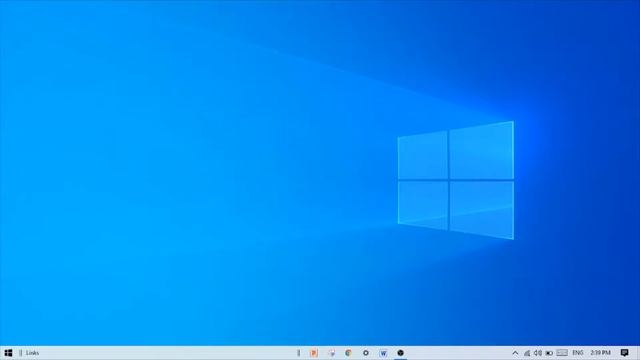The height and width of the screenshot is (360, 640).
Task: Click the Links toolbar label
Action: point(32,353)
